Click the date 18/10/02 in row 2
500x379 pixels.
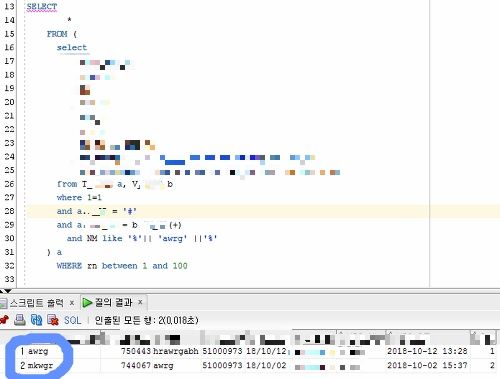pyautogui.click(x=266, y=365)
